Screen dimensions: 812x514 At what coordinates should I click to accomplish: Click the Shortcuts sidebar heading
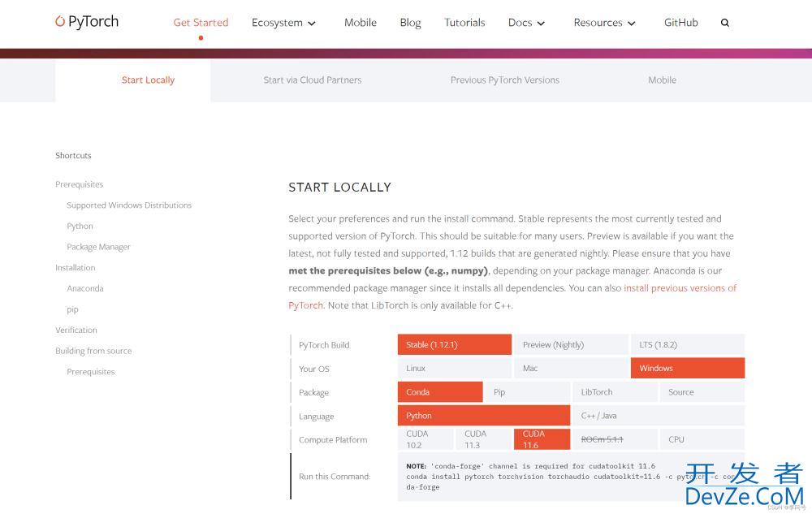[x=73, y=155]
